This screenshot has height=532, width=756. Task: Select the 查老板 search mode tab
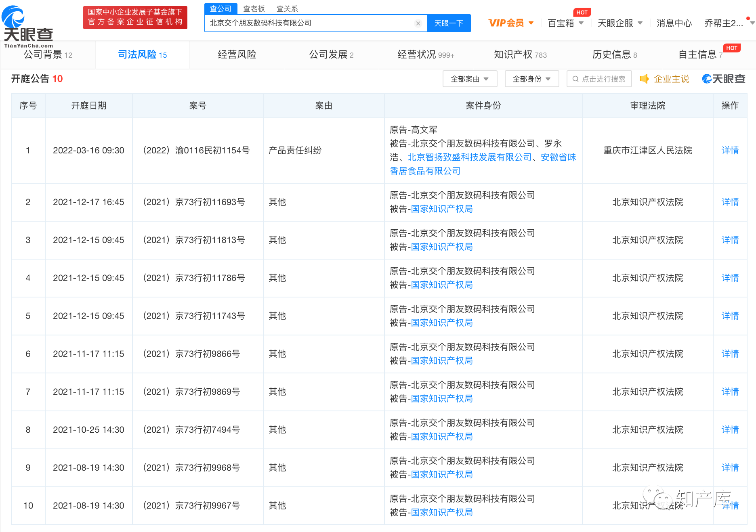[254, 9]
